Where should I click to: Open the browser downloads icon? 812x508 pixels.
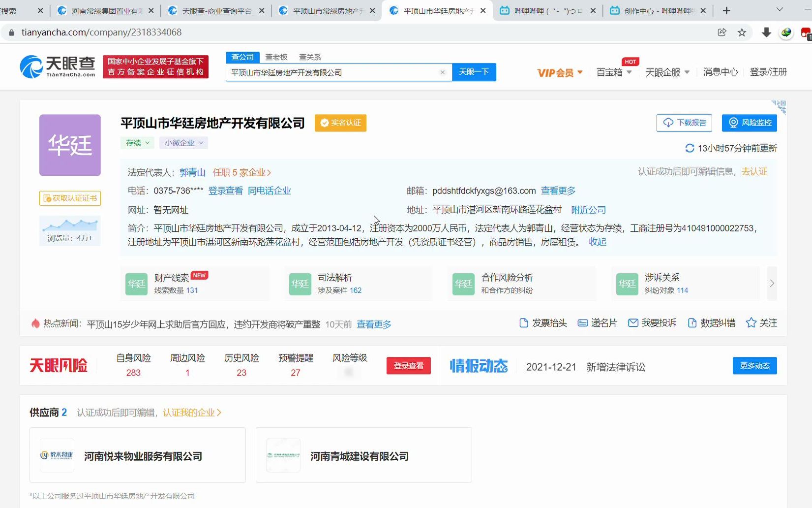point(766,32)
